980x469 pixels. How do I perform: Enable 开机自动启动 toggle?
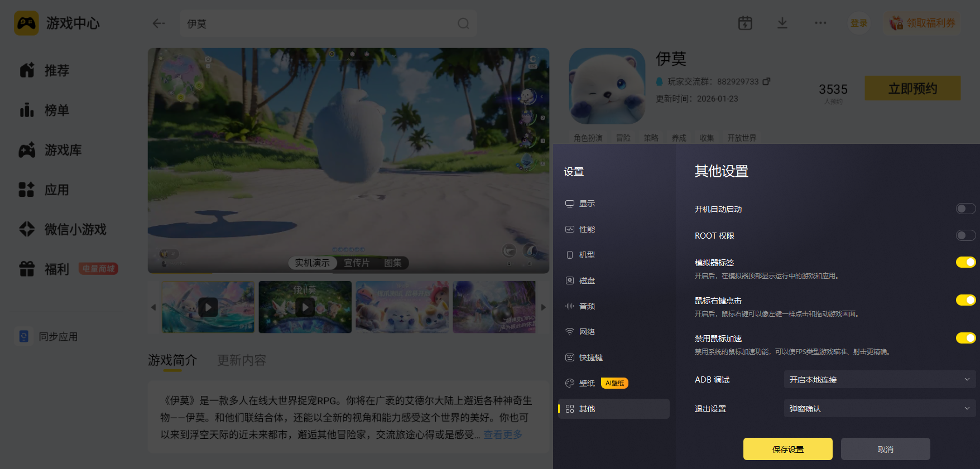point(965,209)
